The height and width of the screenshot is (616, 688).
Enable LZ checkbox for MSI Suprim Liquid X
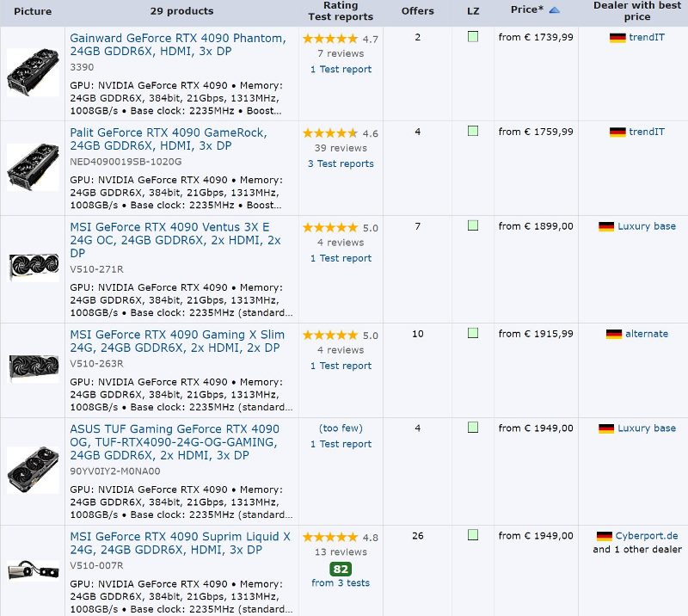pyautogui.click(x=473, y=535)
